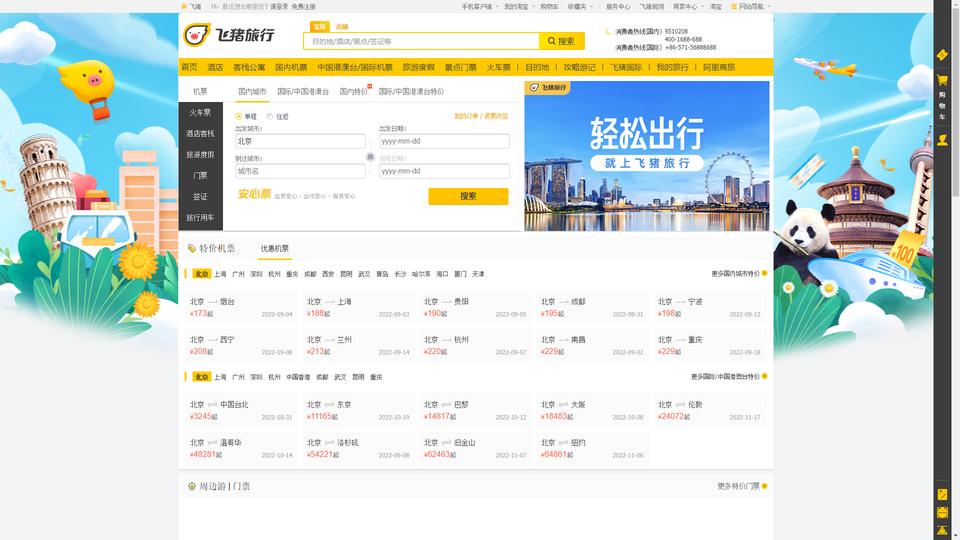
Task: Open 酒店客栈 in left dark menu
Action: (200, 133)
